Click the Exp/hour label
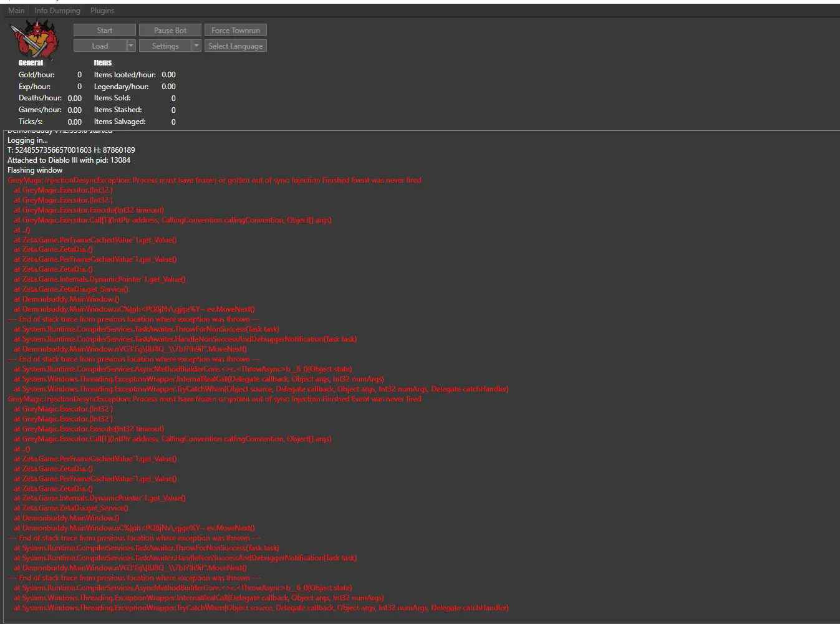The height and width of the screenshot is (624, 840). coord(35,87)
